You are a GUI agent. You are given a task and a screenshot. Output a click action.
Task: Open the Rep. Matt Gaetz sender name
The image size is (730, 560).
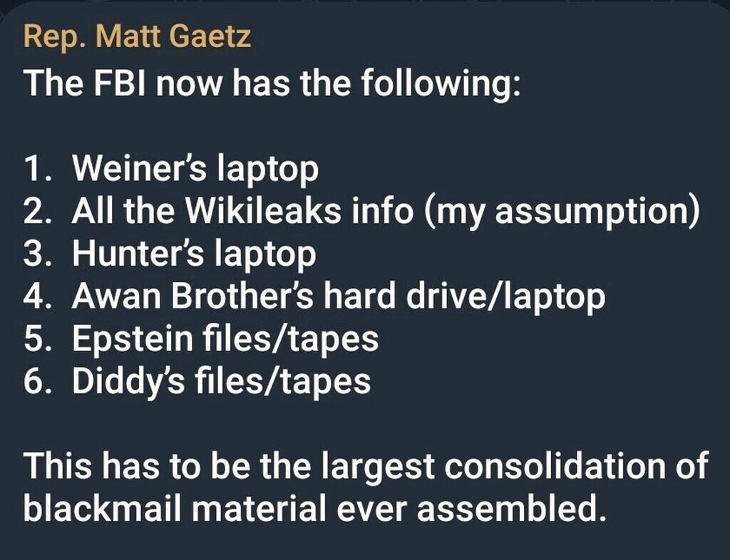(137, 36)
